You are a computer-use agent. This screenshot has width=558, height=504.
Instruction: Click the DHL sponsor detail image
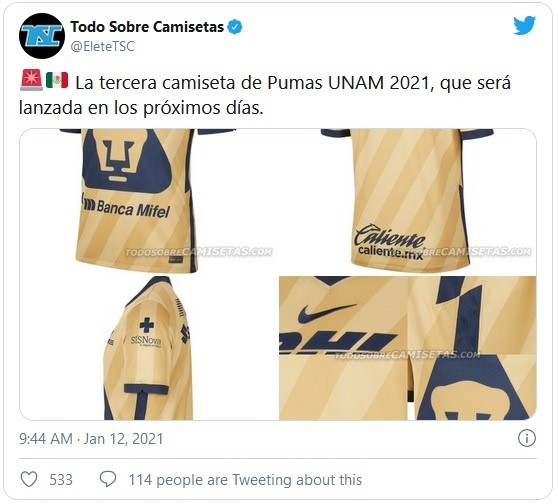click(x=338, y=342)
